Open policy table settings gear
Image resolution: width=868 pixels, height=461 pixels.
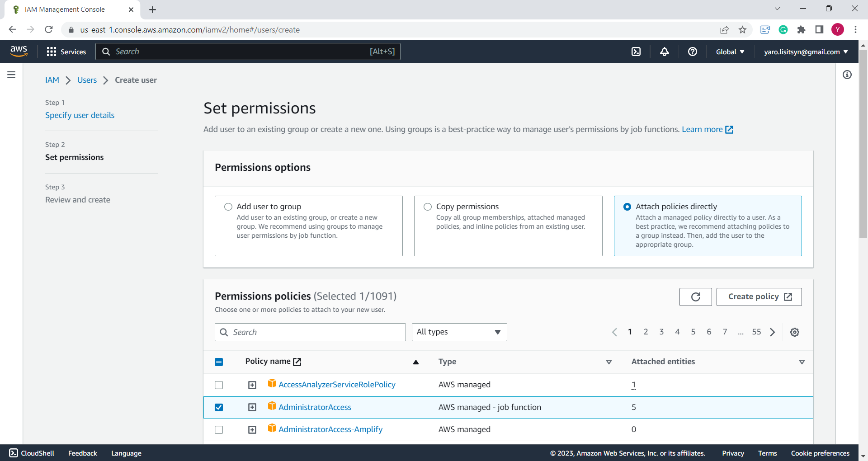coord(795,332)
